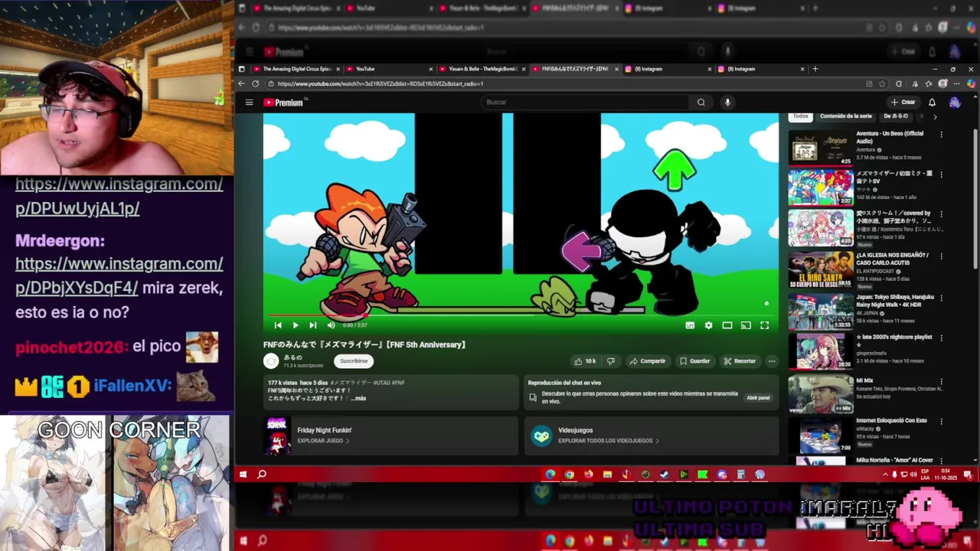Open Japan Tokyo Shibuya walk thumbnail
980x551 pixels.
pos(820,311)
